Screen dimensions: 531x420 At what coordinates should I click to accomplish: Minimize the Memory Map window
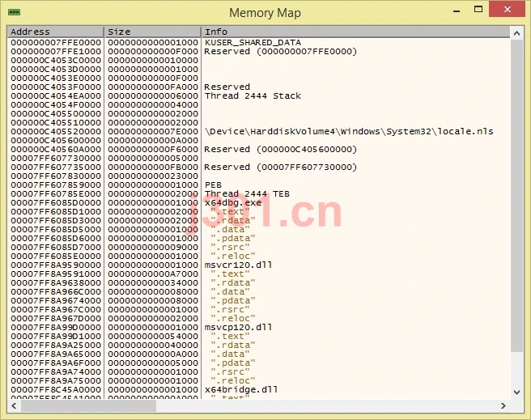tap(457, 11)
